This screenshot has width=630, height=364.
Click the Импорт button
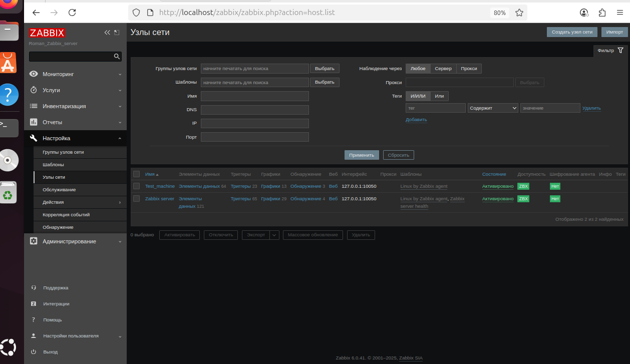pos(614,32)
